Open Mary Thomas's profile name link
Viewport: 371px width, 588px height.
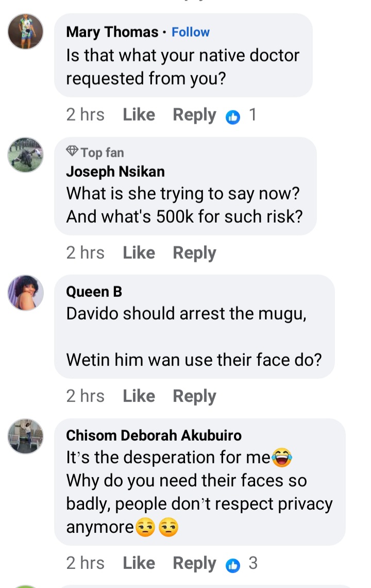[x=112, y=32]
